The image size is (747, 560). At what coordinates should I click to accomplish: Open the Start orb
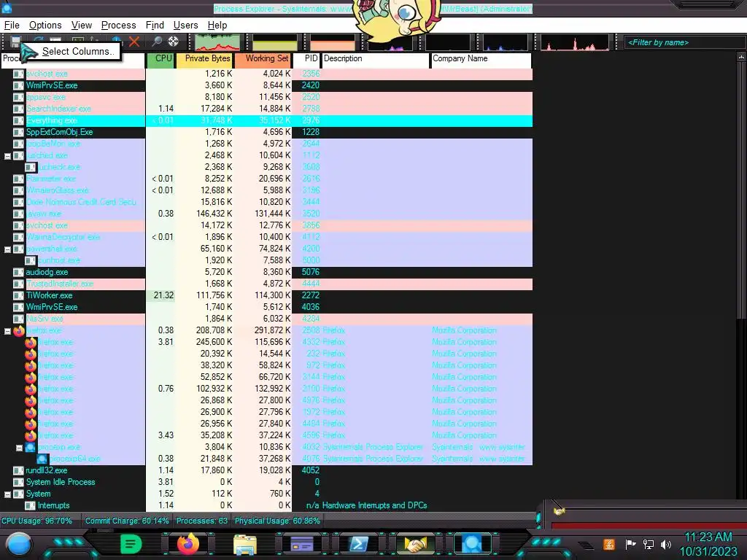(19, 545)
